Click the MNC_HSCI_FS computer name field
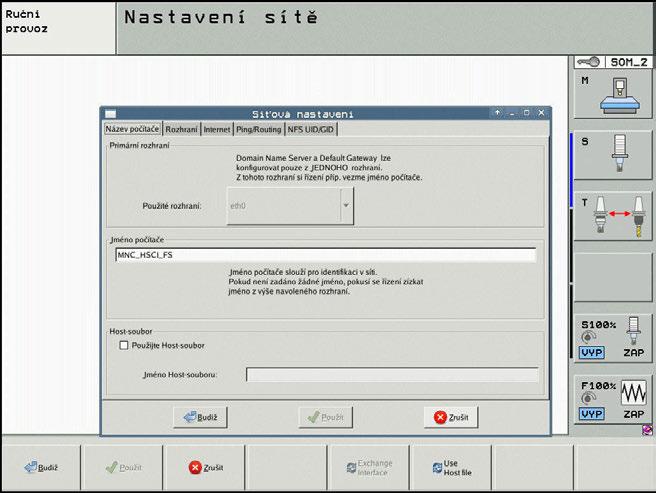The image size is (656, 493). pyautogui.click(x=325, y=254)
